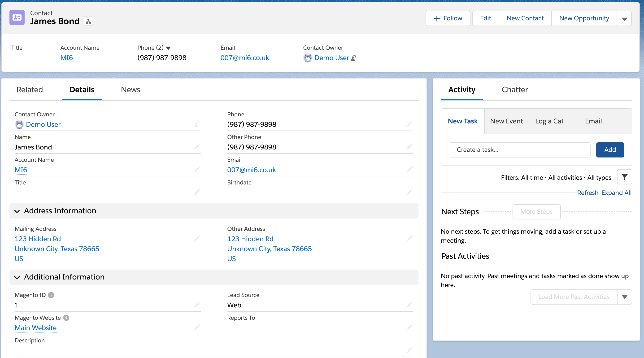644x358 pixels.
Task: Switch to the Related tab
Action: (30, 89)
